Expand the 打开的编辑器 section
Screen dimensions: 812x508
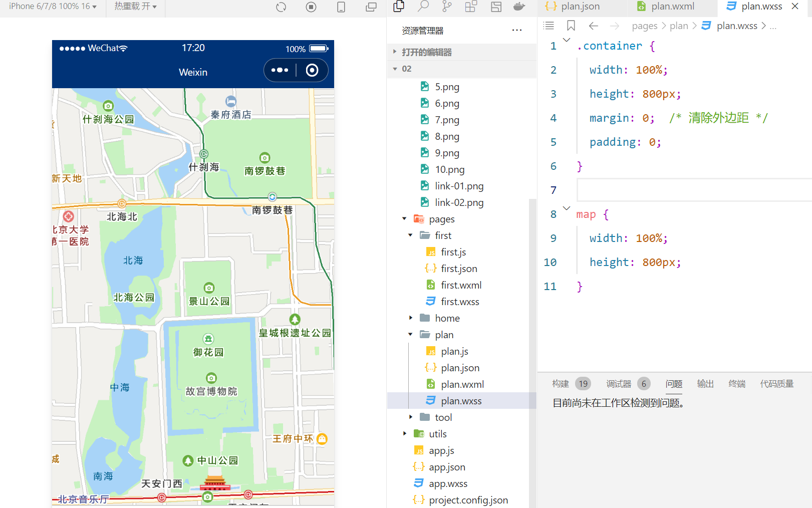462,52
